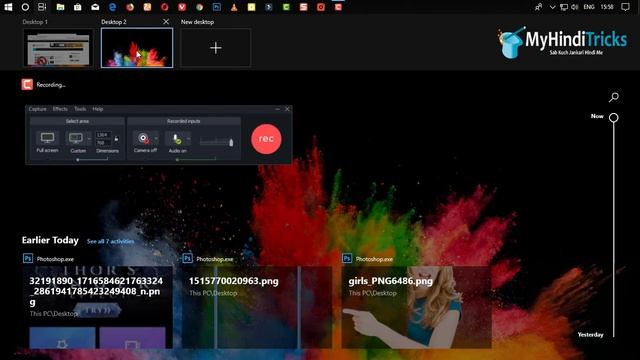Click the height dimension field

(103, 142)
